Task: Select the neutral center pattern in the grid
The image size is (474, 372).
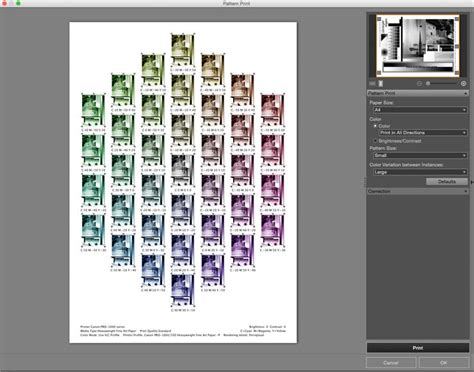Action: pos(183,173)
